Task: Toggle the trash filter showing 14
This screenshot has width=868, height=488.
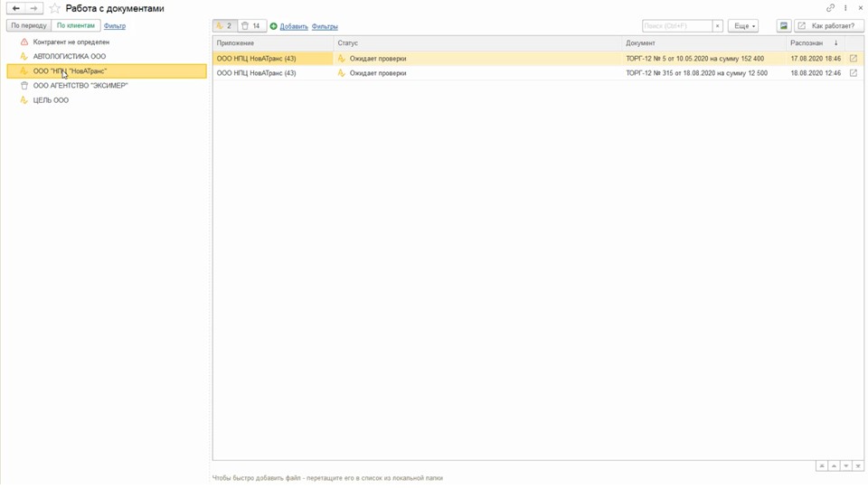Action: tap(251, 26)
